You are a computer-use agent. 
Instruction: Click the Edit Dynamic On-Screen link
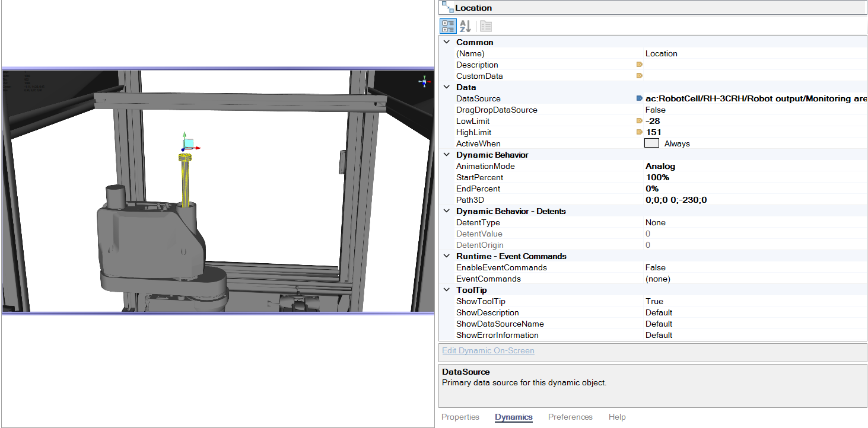(x=488, y=350)
